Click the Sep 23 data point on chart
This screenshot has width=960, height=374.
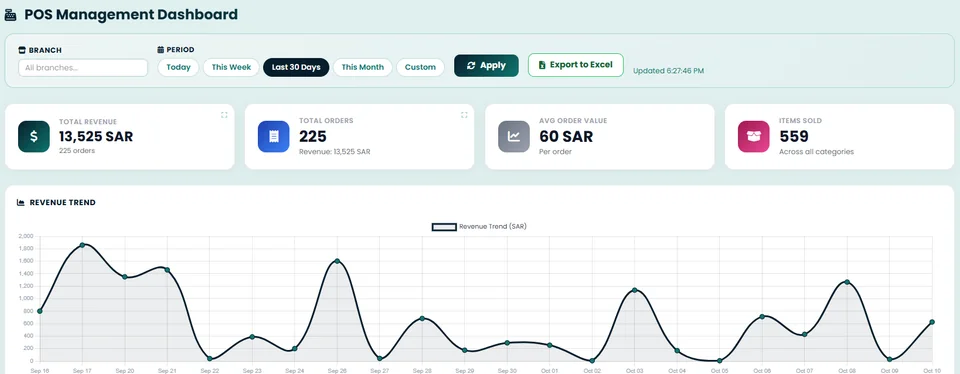coord(252,337)
